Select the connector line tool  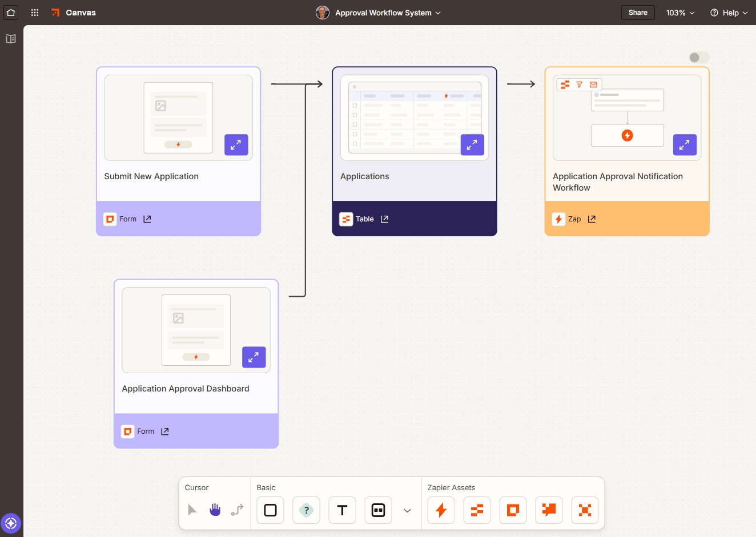point(237,510)
